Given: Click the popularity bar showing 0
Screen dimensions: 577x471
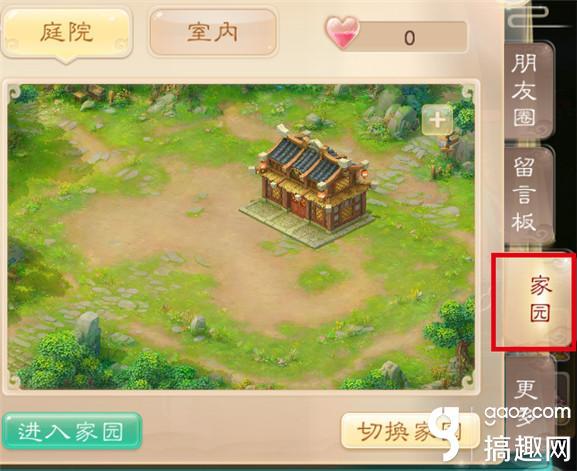Looking at the screenshot, I should [x=410, y=37].
